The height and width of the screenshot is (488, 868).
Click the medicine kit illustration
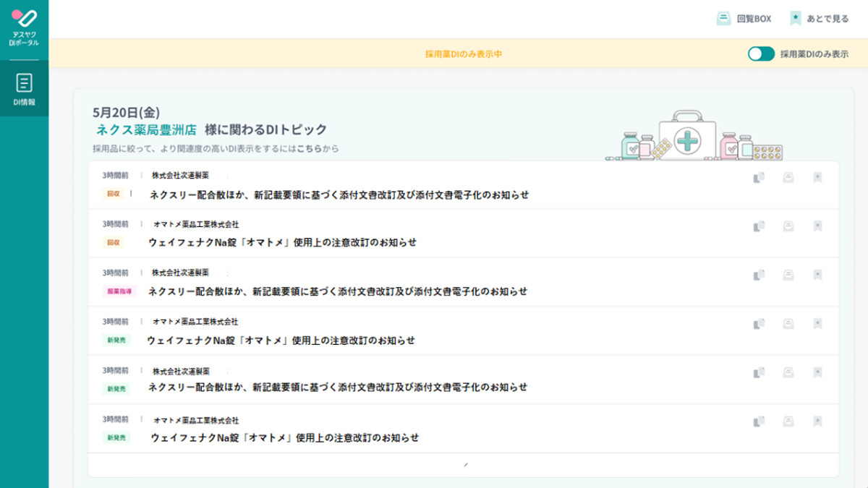point(694,135)
